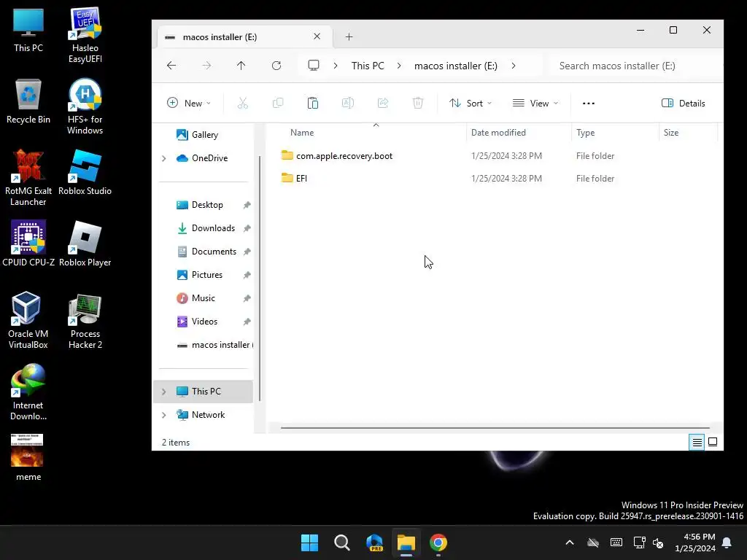Open Desktop quick access item

pyautogui.click(x=206, y=205)
